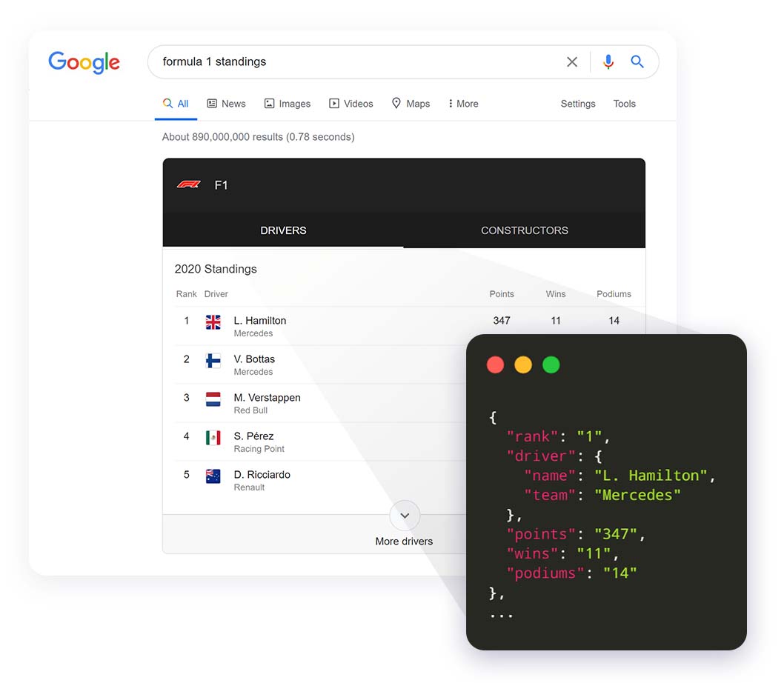The image size is (784, 683).
Task: Click the Australia flag beside Ricciardo
Action: [213, 476]
